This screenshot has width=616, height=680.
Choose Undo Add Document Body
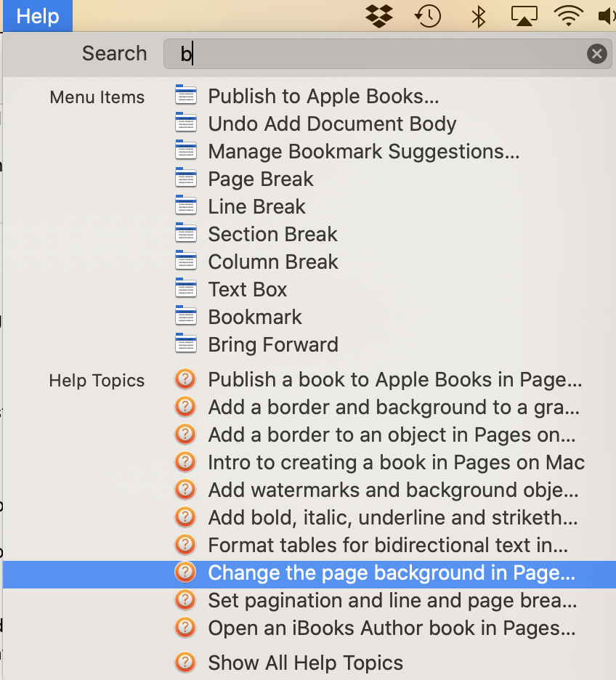[332, 124]
